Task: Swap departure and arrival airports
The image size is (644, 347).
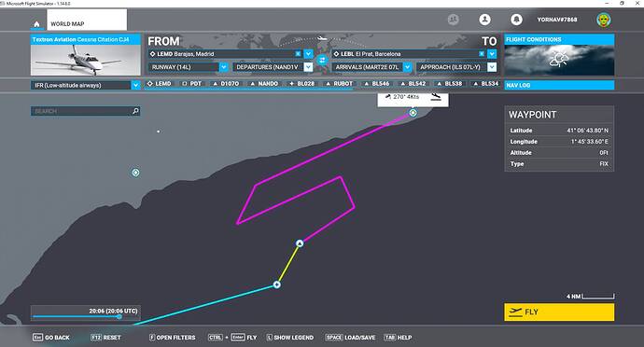Action: (322, 60)
